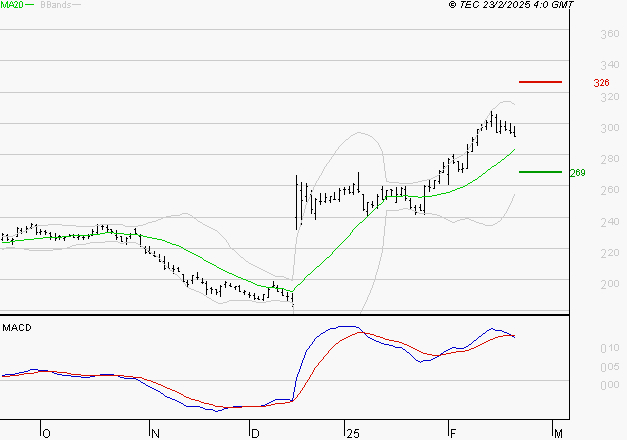Click the 360 price axis label
This screenshot has height=440, width=627.
tap(610, 34)
